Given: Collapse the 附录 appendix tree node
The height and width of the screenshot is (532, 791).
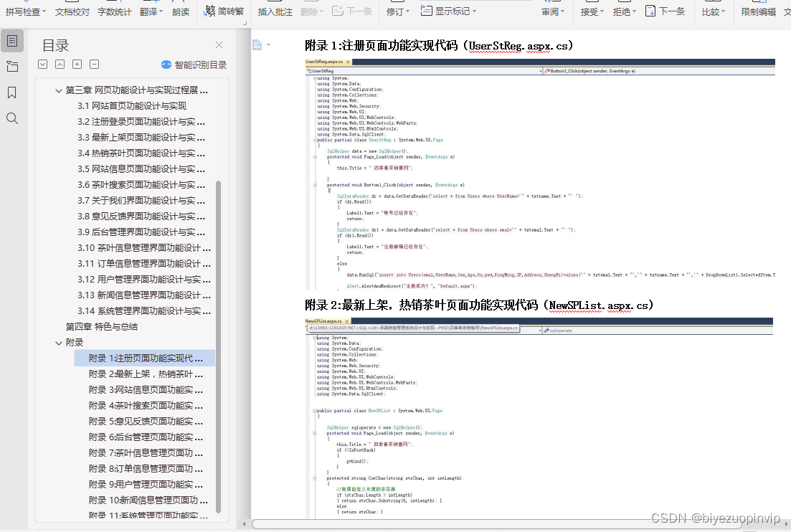Looking at the screenshot, I should tap(59, 343).
